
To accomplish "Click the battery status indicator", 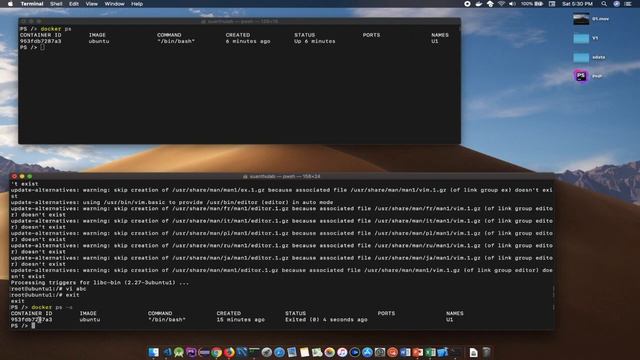I will [x=532, y=4].
